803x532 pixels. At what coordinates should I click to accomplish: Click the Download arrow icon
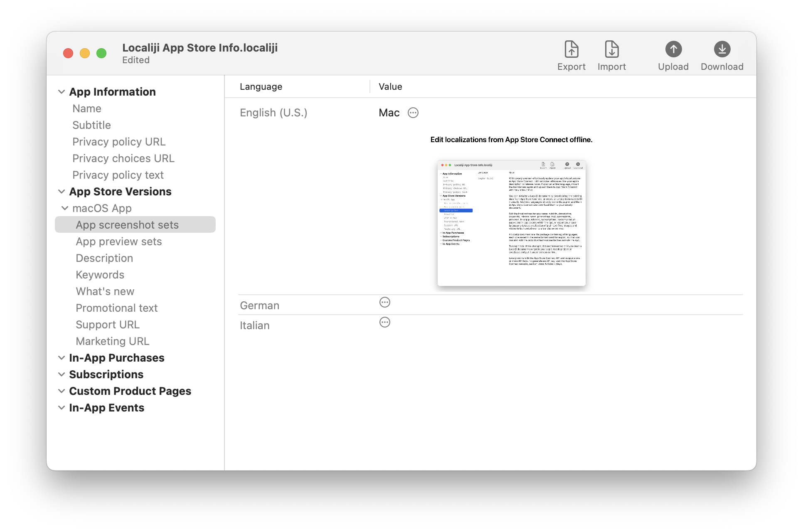(722, 49)
